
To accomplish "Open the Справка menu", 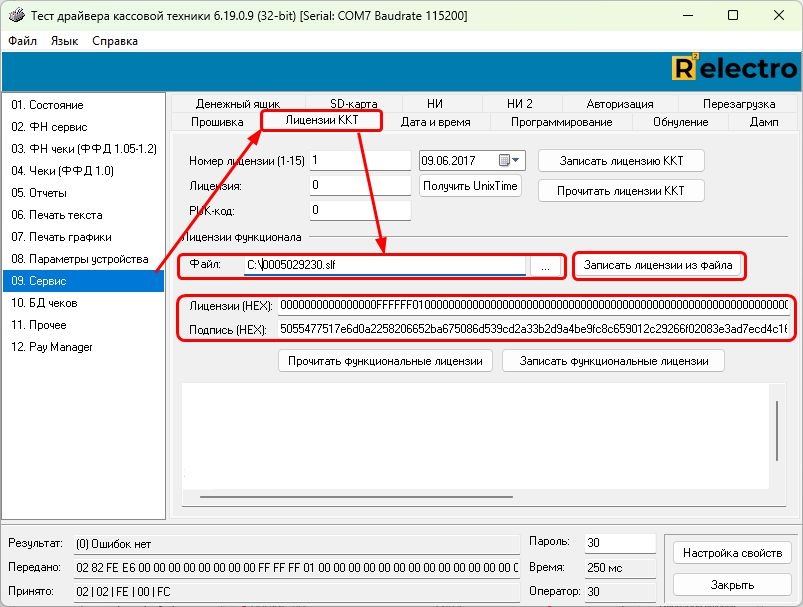I will click(x=115, y=41).
